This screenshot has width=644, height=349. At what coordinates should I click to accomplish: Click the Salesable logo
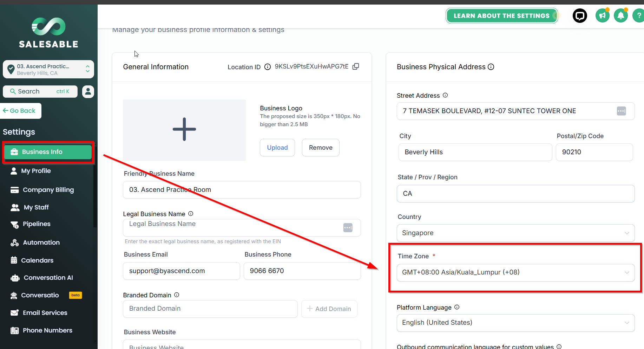coord(48,32)
